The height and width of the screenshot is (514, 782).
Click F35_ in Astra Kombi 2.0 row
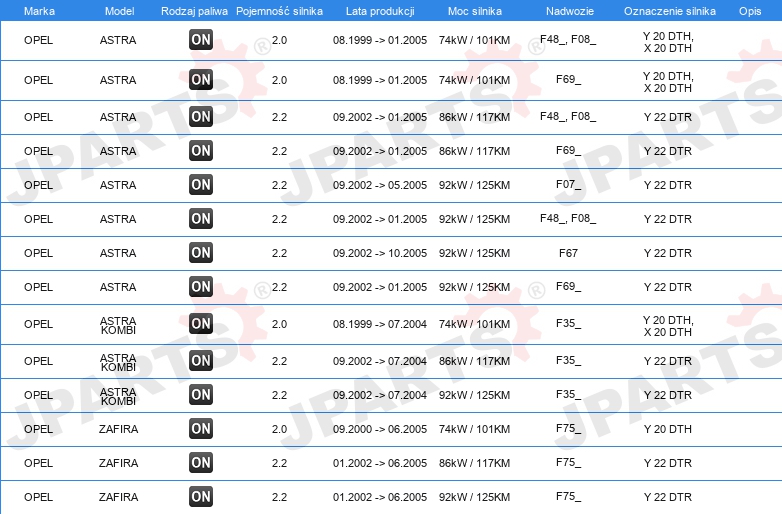pyautogui.click(x=569, y=324)
